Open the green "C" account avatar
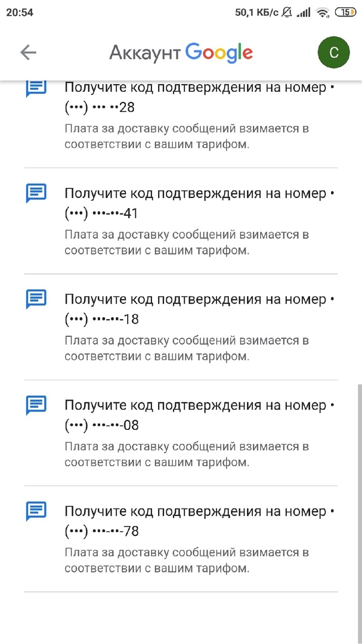The image size is (362, 644). point(333,52)
